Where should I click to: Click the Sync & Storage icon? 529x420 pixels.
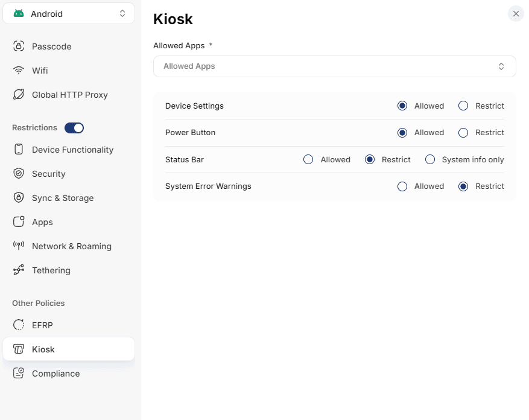click(19, 198)
